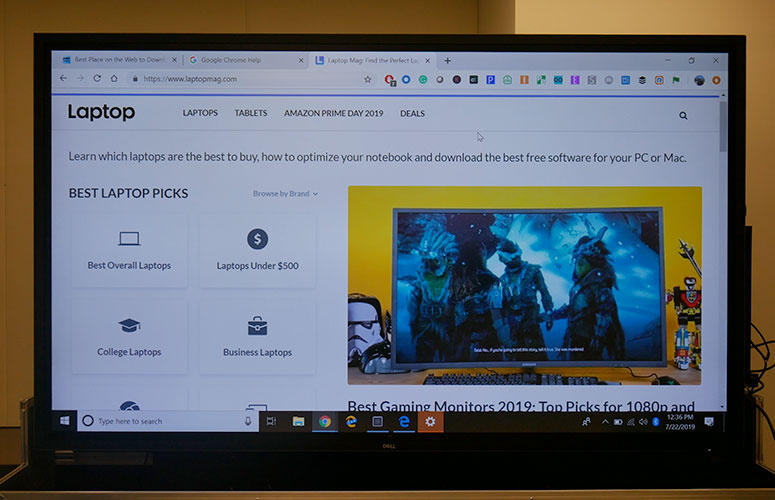
Task: Open the Chrome home page icon
Action: point(114,78)
